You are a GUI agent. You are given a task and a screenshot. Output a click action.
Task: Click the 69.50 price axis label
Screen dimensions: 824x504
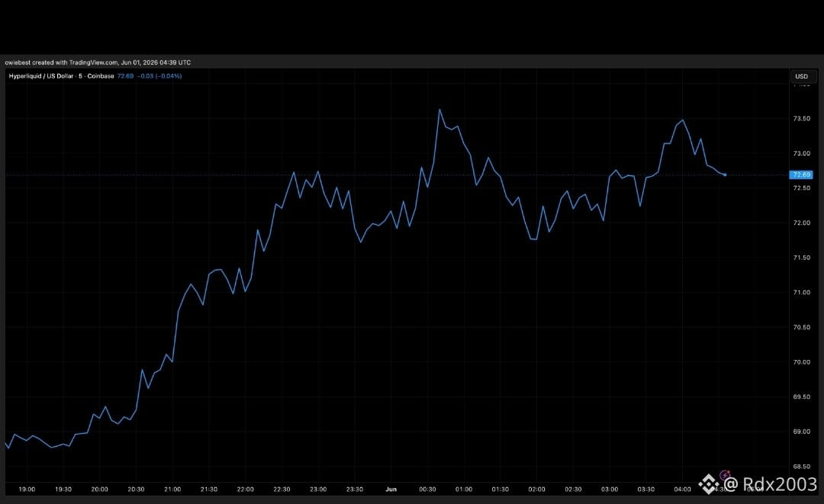(801, 397)
